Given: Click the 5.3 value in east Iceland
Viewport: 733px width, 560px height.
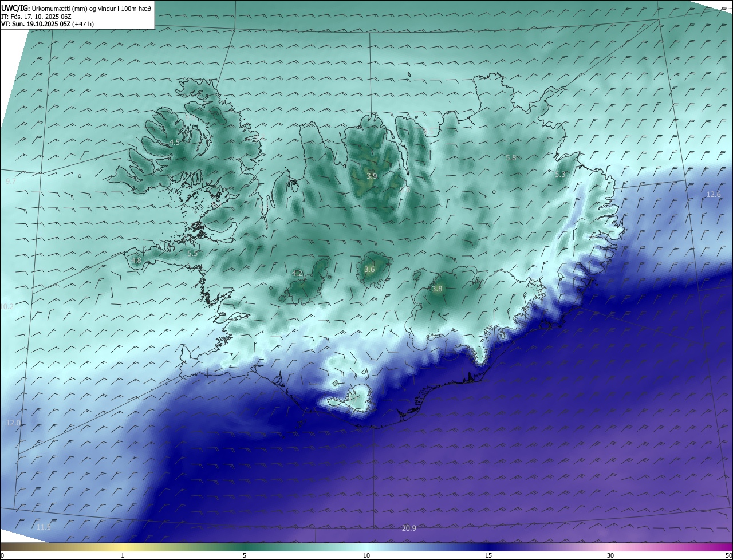Looking at the screenshot, I should coord(560,174).
